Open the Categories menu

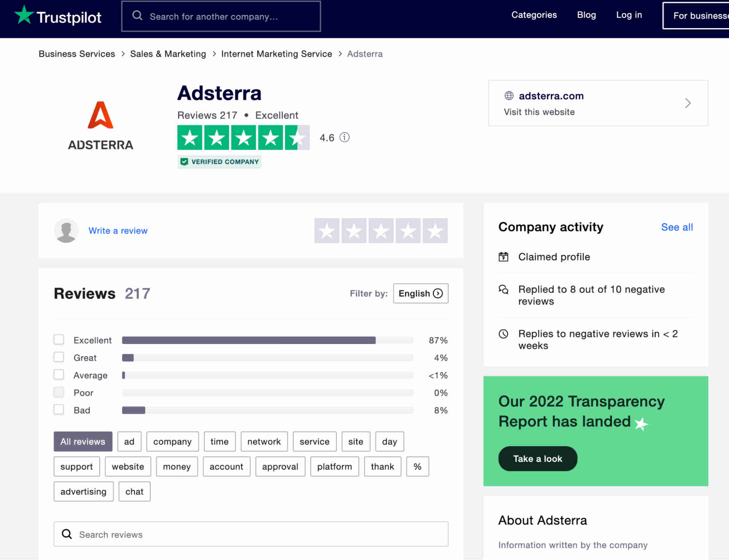[534, 15]
